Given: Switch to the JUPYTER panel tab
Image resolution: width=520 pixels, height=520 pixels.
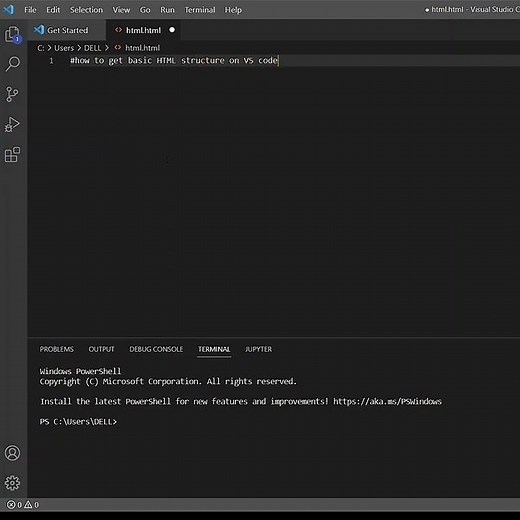Looking at the screenshot, I should coord(258,349).
